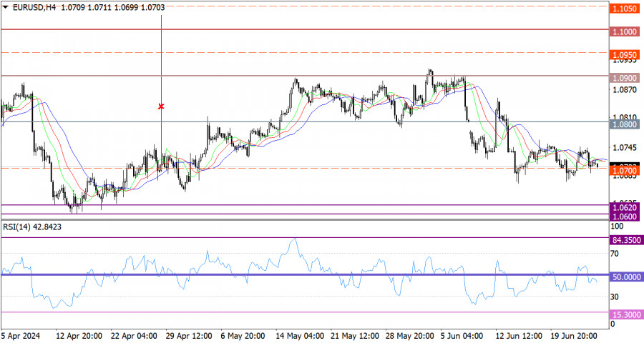Viewport: 644px width, 343px height.
Task: Click the 19 Jun 20:00 time label
Action: (x=575, y=336)
